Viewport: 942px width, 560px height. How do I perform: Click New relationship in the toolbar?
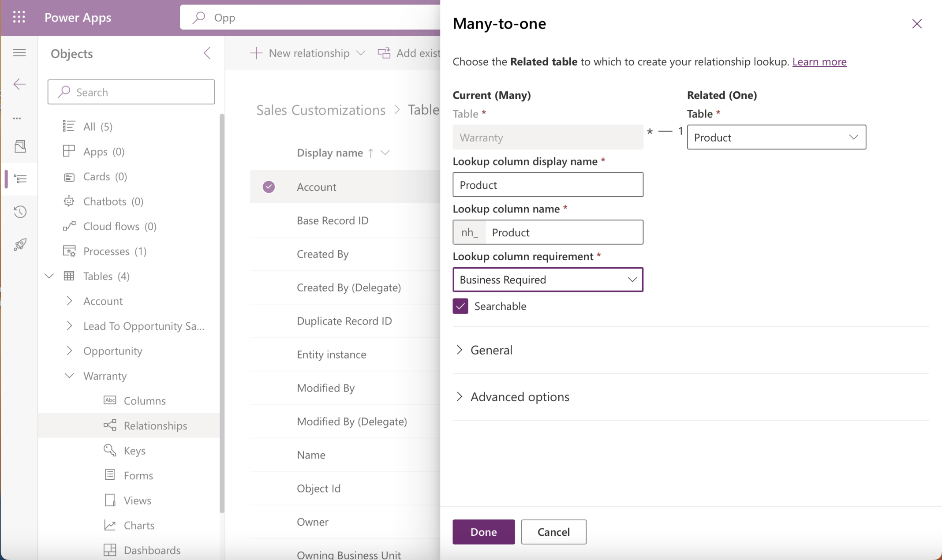(308, 52)
